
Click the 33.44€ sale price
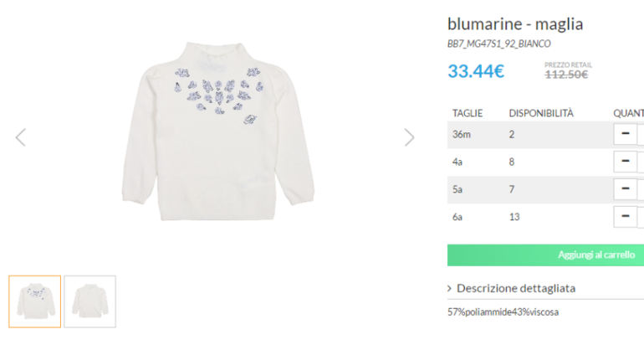pos(476,71)
